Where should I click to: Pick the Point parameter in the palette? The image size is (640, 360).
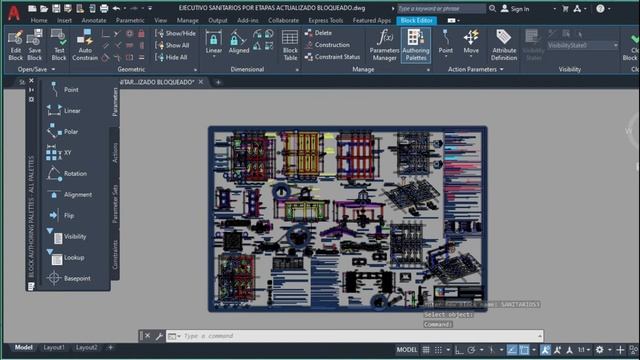tap(63, 89)
